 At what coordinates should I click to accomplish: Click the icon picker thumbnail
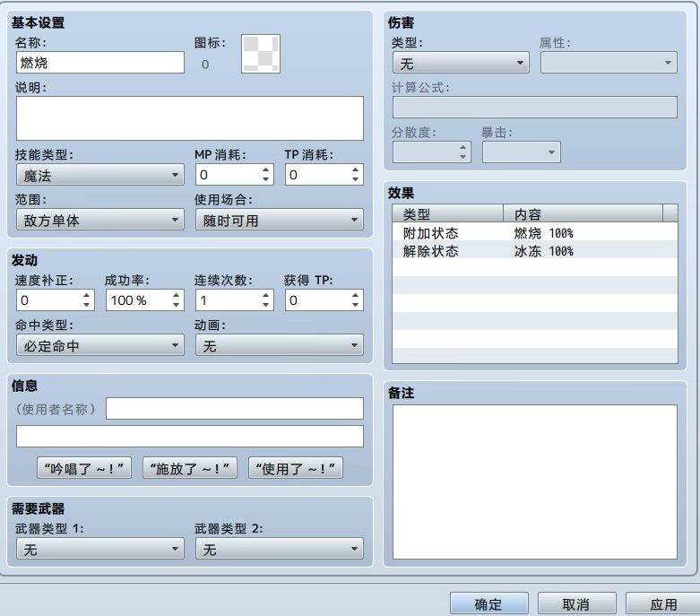pos(261,54)
